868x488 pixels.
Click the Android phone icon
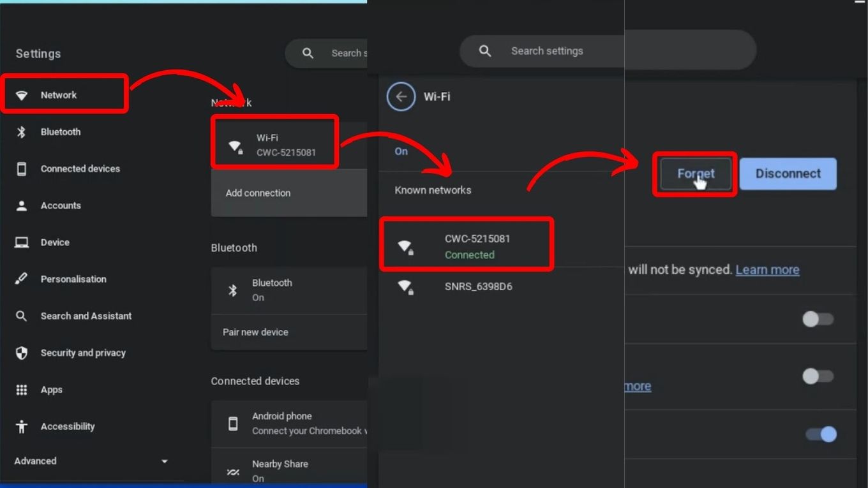tap(233, 424)
